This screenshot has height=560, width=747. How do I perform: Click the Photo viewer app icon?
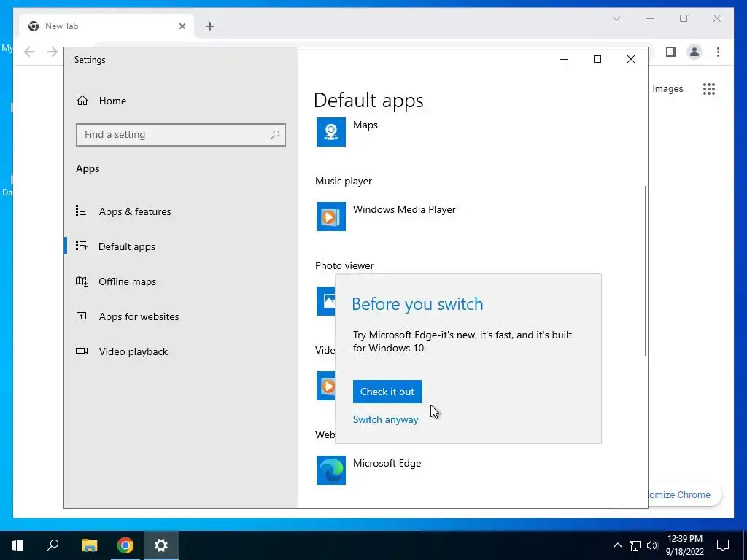(x=326, y=301)
